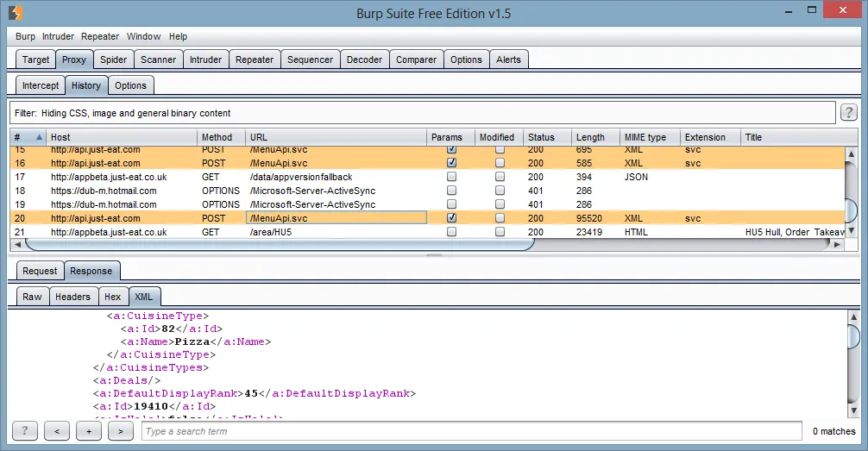Sort history by Status column header

point(542,137)
